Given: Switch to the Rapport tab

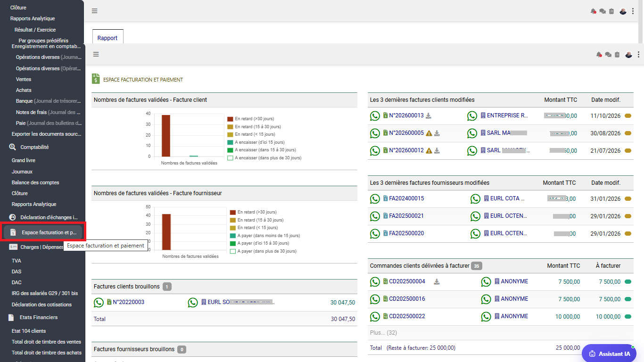Looking at the screenshot, I should (x=107, y=38).
